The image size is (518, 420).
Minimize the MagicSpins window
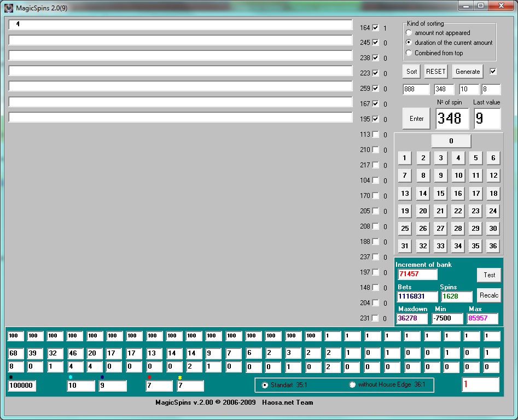click(466, 6)
